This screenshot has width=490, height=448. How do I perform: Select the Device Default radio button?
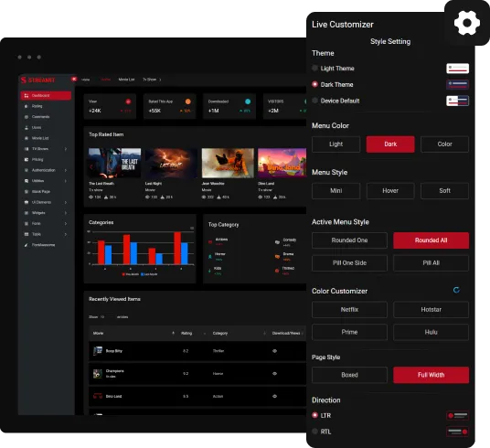tap(314, 101)
